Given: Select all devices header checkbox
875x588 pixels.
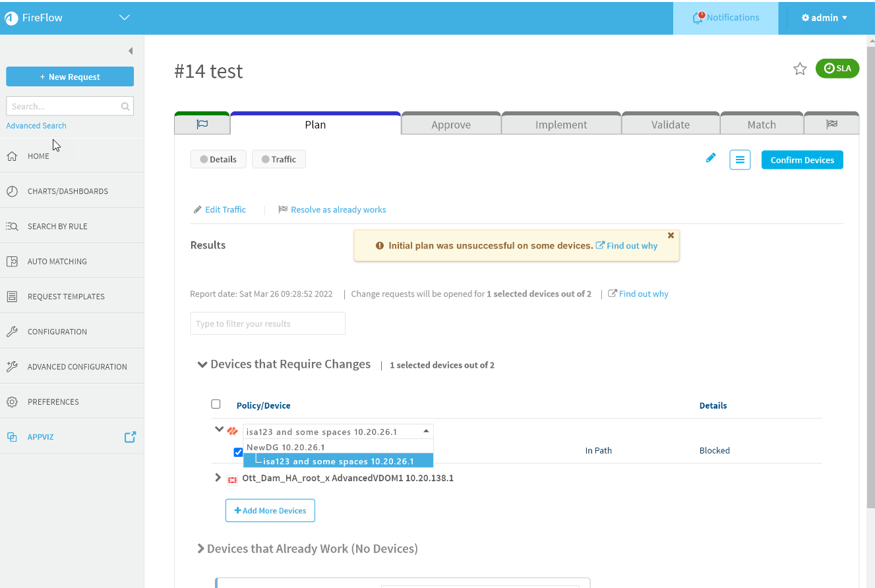Looking at the screenshot, I should tap(216, 404).
